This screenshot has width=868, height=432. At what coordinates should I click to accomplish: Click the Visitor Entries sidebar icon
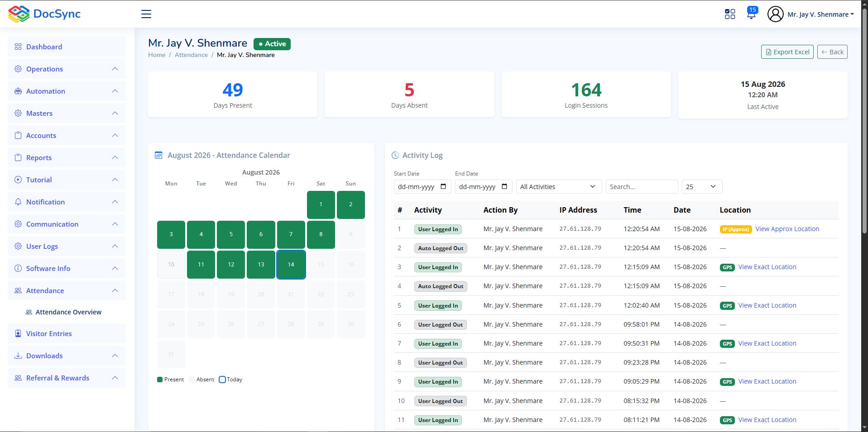click(18, 333)
